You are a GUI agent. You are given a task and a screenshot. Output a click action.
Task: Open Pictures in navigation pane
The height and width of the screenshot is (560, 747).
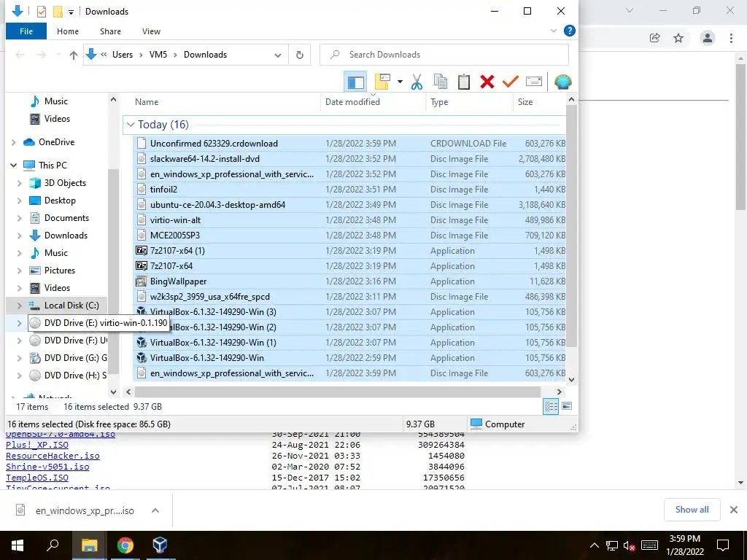tap(60, 271)
